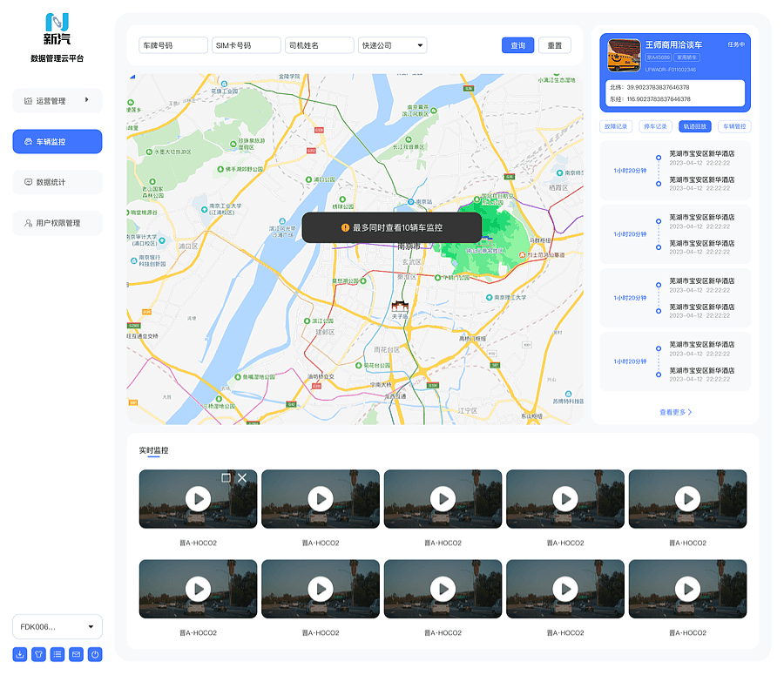Expand the 运营管理 submenu arrow

87,100
